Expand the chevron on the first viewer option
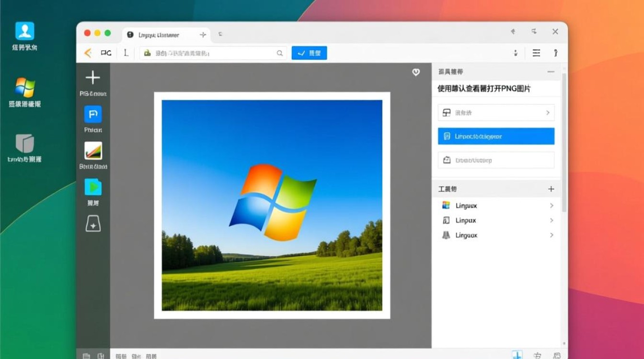Image resolution: width=644 pixels, height=359 pixels. pyautogui.click(x=548, y=112)
